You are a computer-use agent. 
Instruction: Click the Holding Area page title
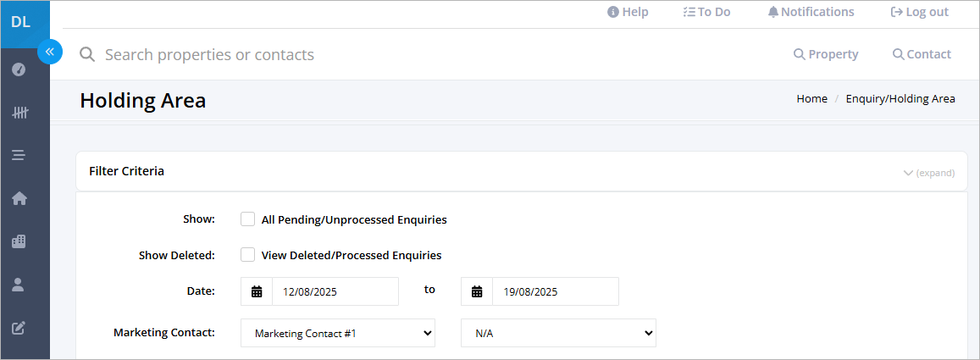(x=143, y=100)
